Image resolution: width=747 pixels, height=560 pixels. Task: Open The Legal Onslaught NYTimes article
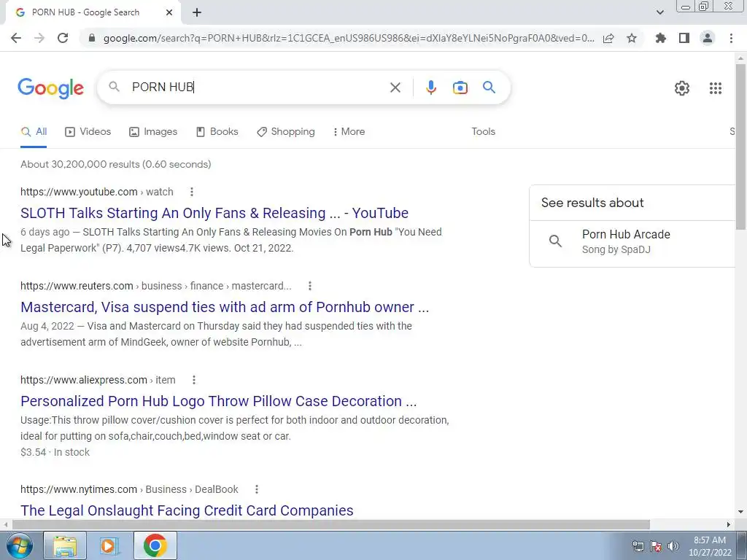[x=187, y=510]
